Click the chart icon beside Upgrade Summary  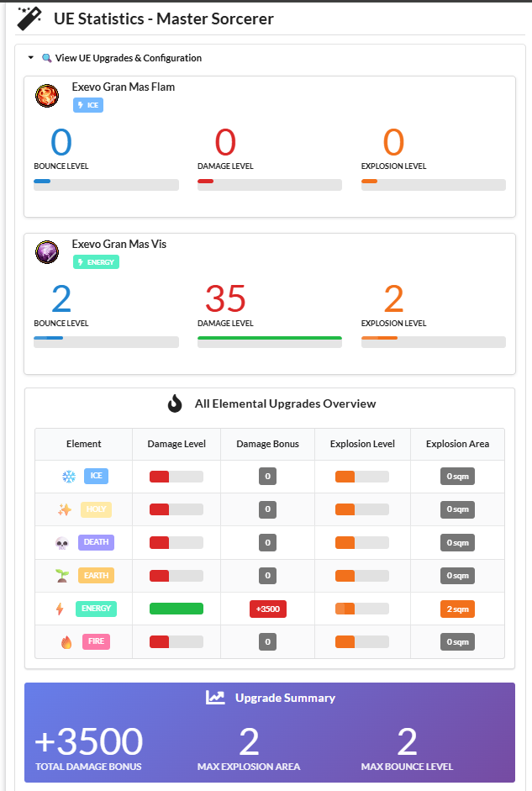coord(215,698)
